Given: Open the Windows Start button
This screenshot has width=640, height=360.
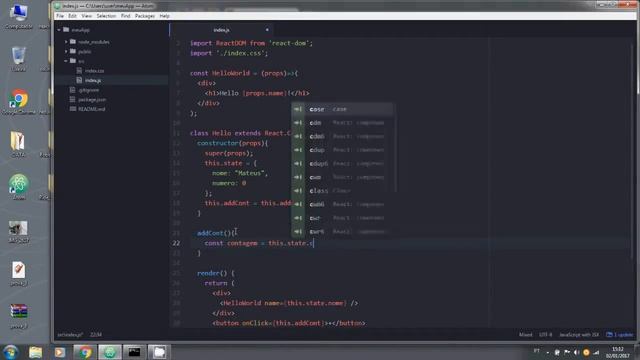Looking at the screenshot, I should pyautogui.click(x=11, y=352).
